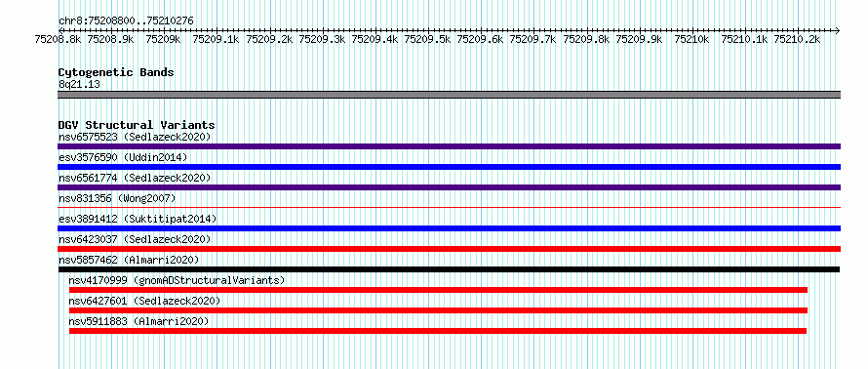The width and height of the screenshot is (868, 369).
Task: Select the purple bar under nsv6561774
Action: 449,187
